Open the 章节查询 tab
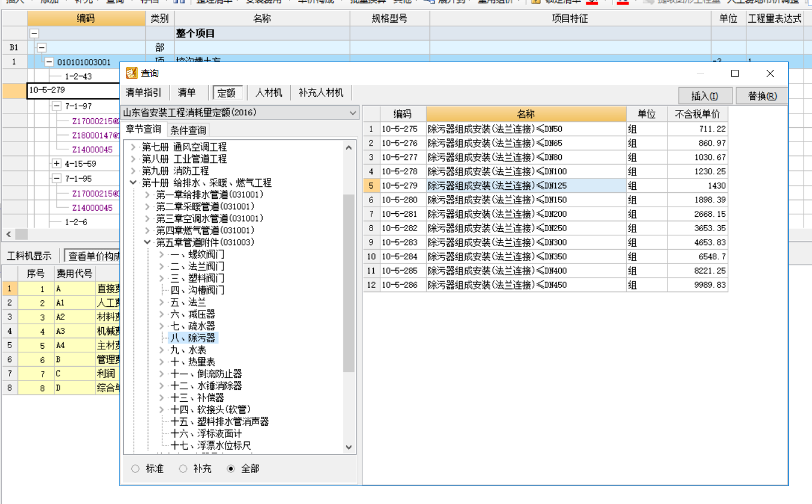Viewport: 812px width, 504px height. pyautogui.click(x=143, y=130)
